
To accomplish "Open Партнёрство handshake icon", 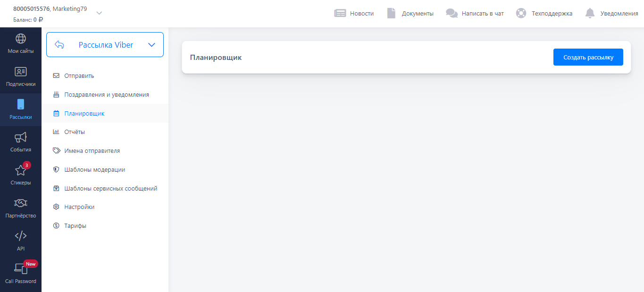I will [21, 203].
